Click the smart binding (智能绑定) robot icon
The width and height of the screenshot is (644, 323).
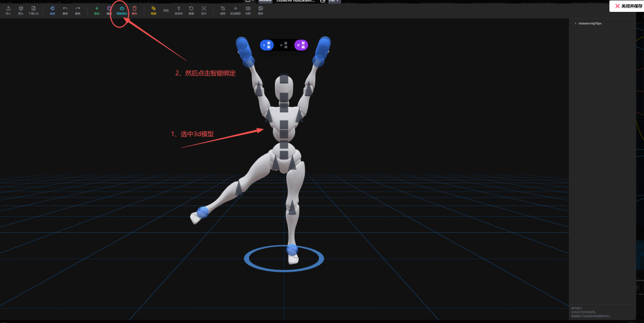pyautogui.click(x=122, y=9)
